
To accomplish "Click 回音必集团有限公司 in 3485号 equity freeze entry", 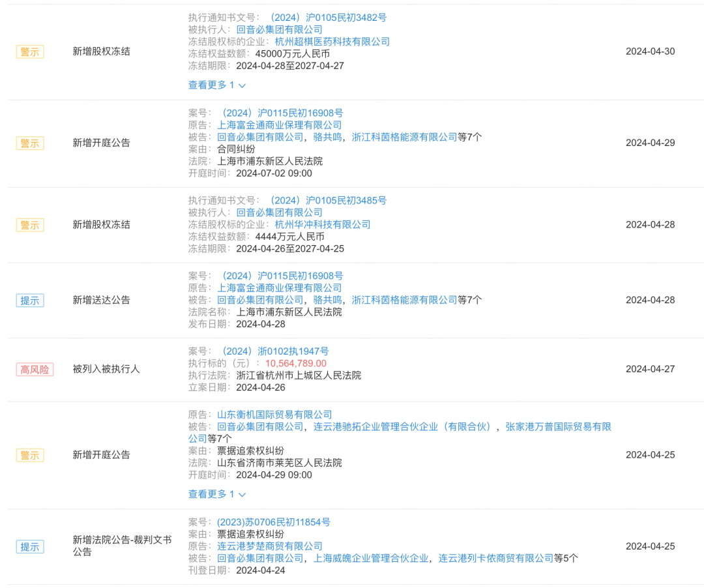I will tap(279, 213).
